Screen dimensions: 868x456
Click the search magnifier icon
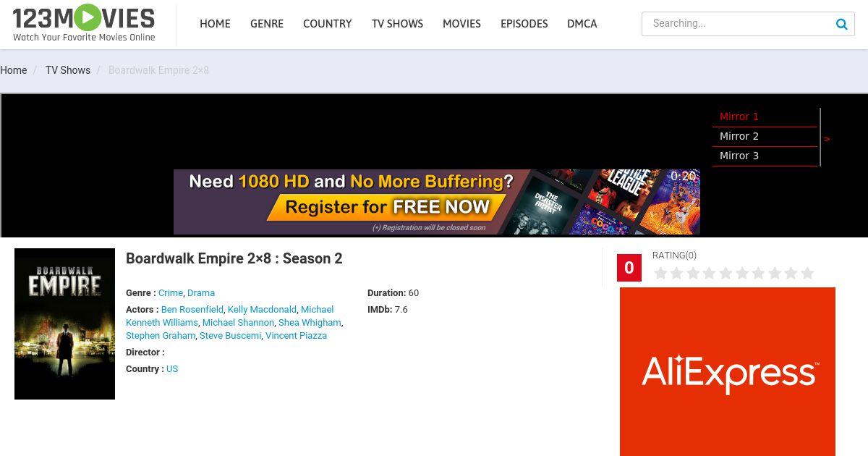(842, 24)
